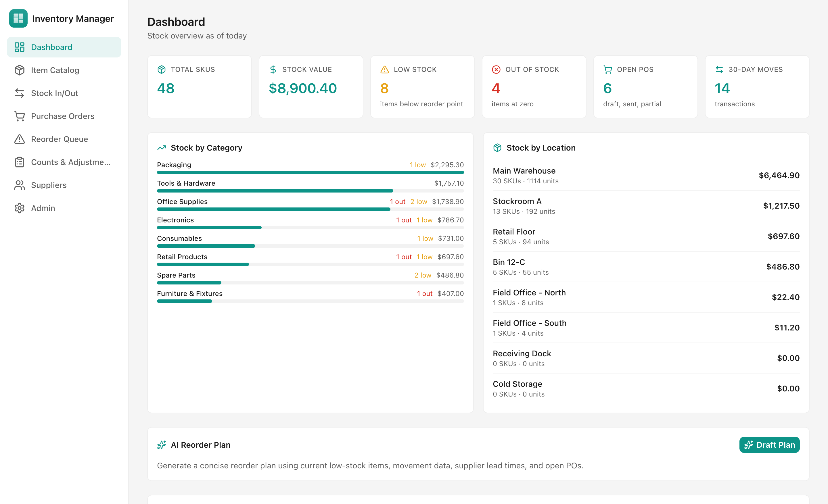Open the 30-Day Moves 14 card

757,86
